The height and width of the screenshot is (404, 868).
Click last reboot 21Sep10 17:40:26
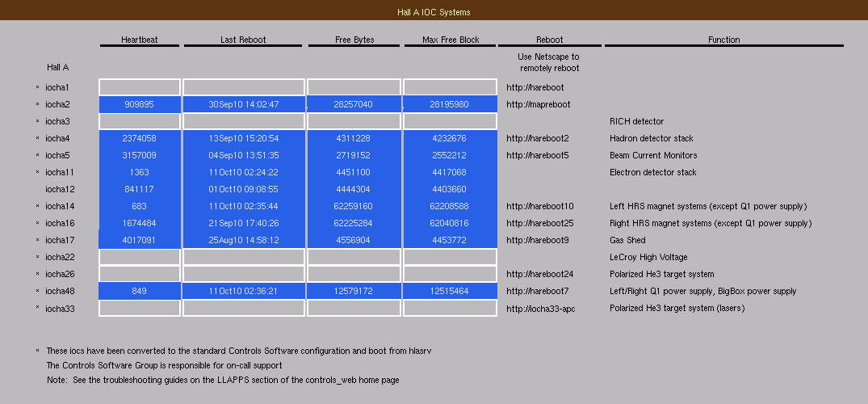coord(244,223)
